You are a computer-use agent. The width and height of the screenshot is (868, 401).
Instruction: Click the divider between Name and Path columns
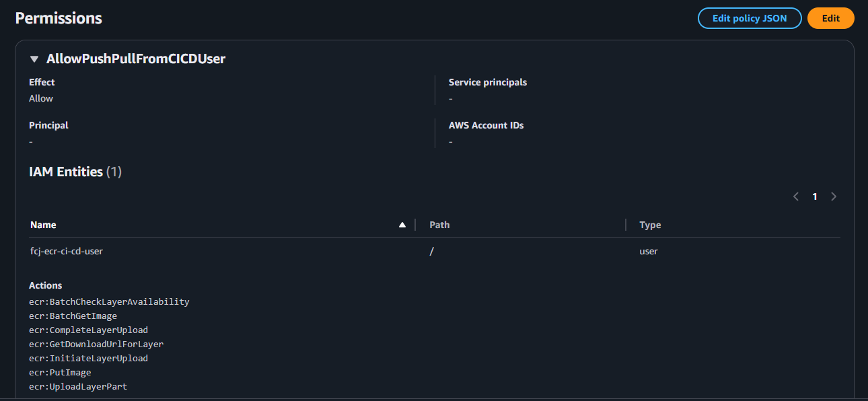415,225
